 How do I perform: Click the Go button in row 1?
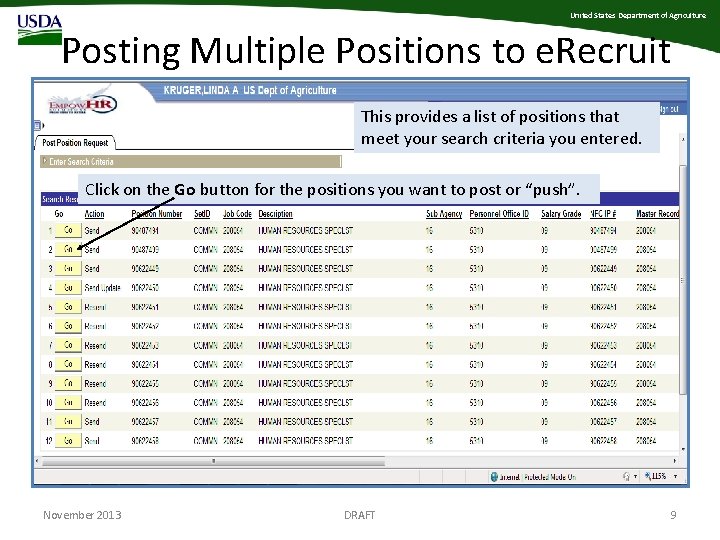(68, 230)
